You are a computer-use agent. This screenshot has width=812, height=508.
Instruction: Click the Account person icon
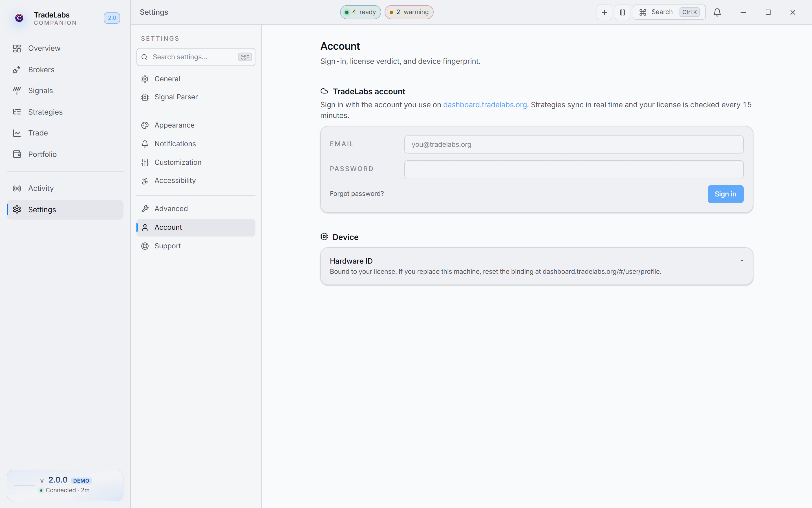[x=145, y=227]
